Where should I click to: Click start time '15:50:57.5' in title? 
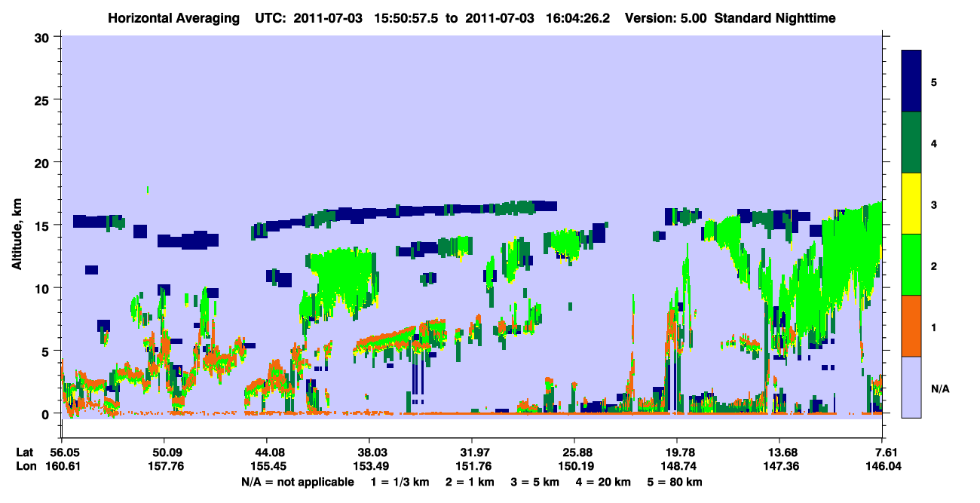(x=407, y=17)
